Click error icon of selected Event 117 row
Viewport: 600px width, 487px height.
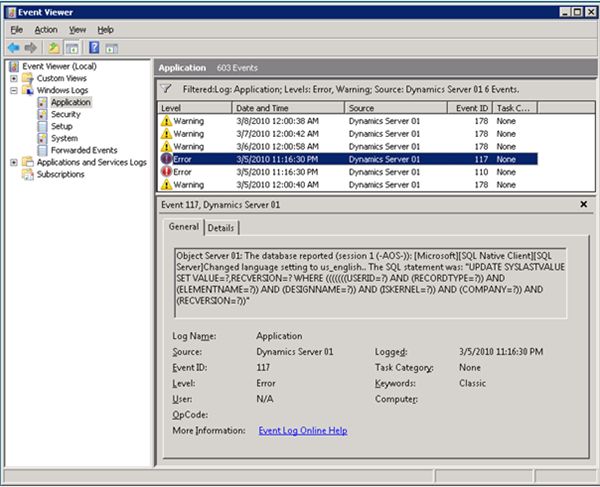[x=166, y=159]
